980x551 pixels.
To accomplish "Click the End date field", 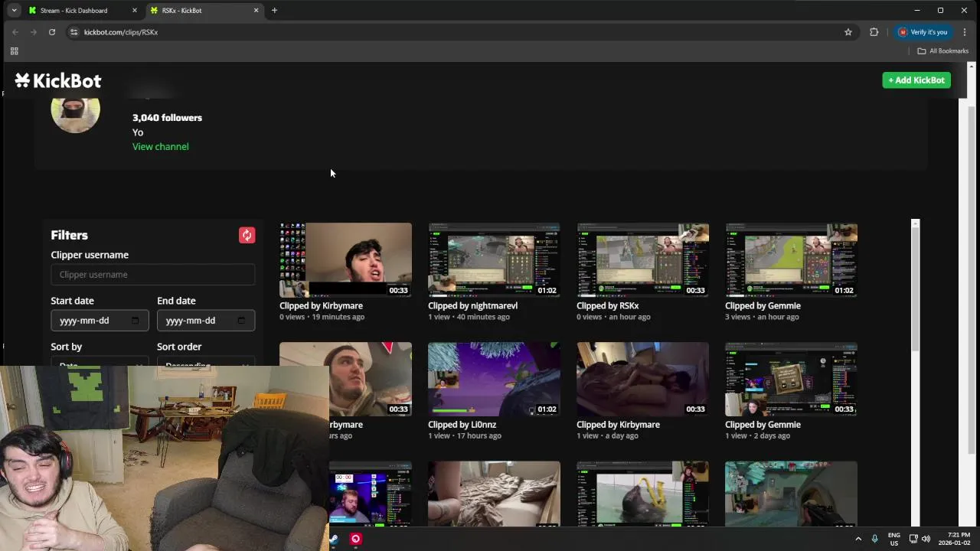I will pos(206,321).
